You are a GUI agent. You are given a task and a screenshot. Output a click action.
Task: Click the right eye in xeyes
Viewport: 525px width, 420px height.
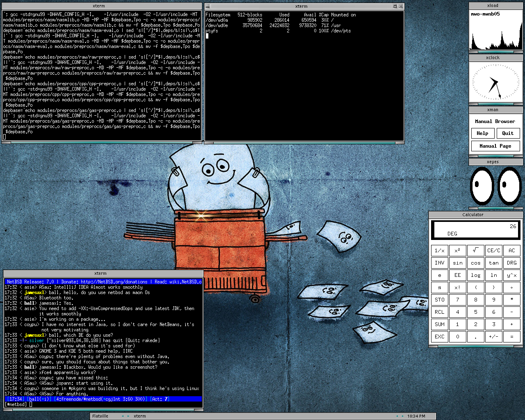point(509,185)
